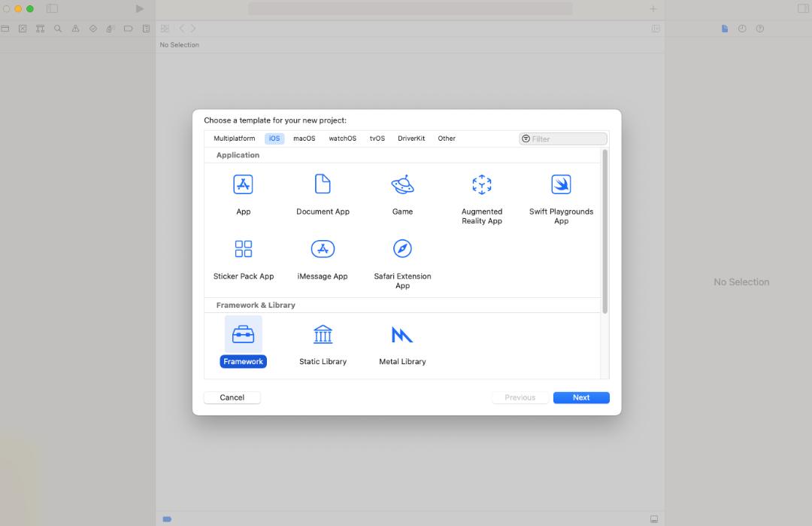Viewport: 812px width, 526px height.
Task: Open the Source Control navigator icon
Action: (23, 29)
